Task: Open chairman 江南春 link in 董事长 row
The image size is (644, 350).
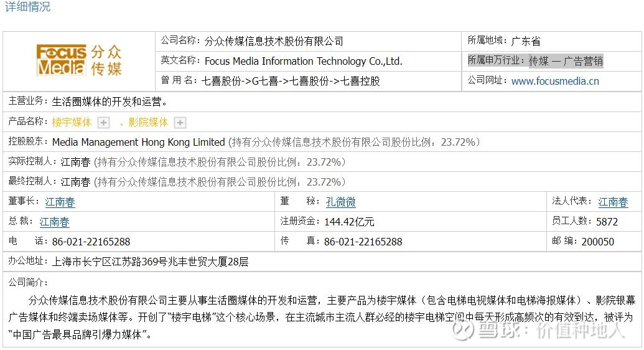Action: [x=60, y=202]
